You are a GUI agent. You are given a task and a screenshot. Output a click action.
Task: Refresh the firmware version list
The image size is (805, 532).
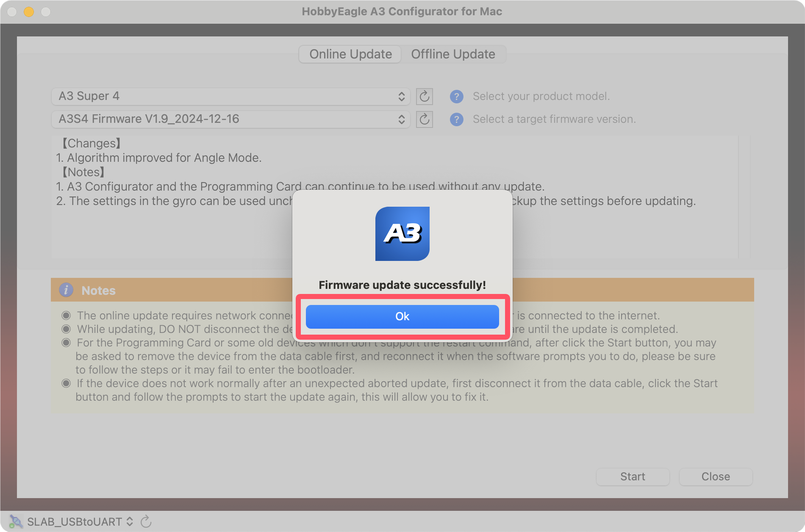coord(424,119)
